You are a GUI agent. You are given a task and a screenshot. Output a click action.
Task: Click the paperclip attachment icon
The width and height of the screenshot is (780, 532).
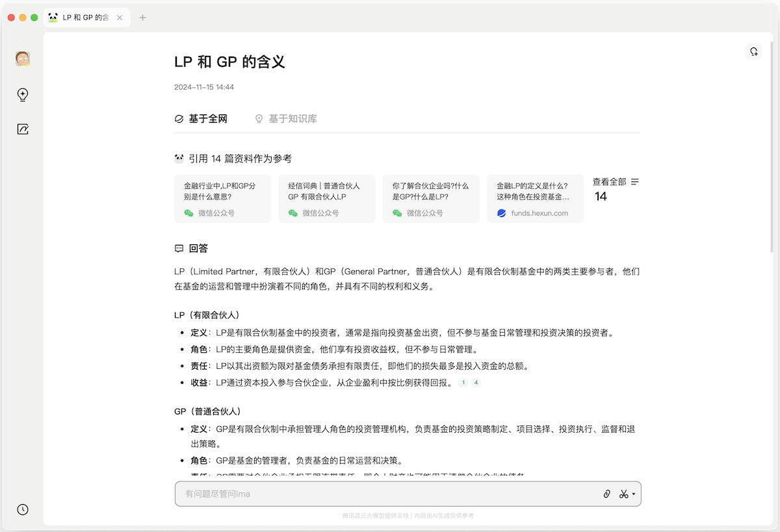click(606, 494)
